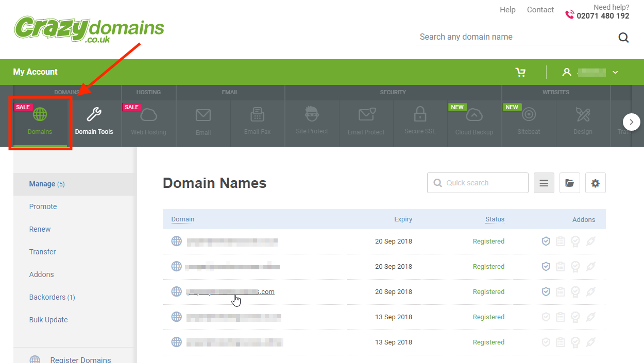Switch to folder view icon
The width and height of the screenshot is (644, 363).
(570, 183)
